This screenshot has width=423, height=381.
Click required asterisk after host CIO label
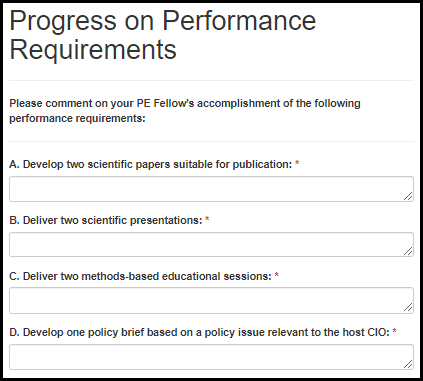click(394, 331)
